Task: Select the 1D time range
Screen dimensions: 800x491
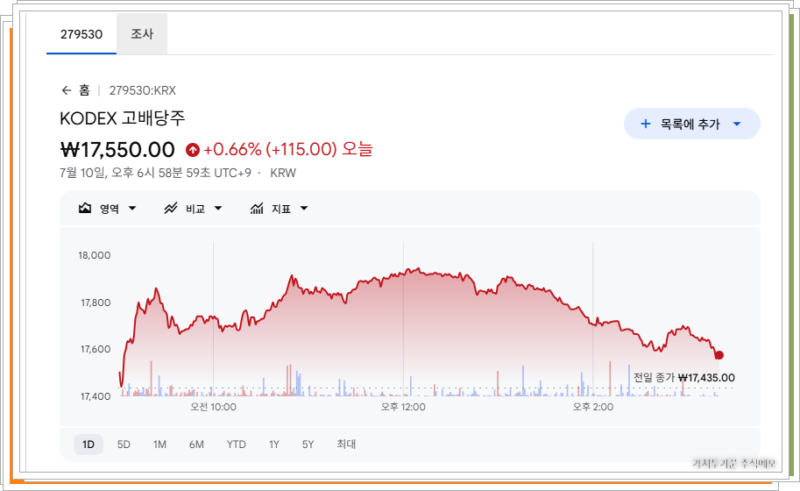Action: (x=88, y=445)
